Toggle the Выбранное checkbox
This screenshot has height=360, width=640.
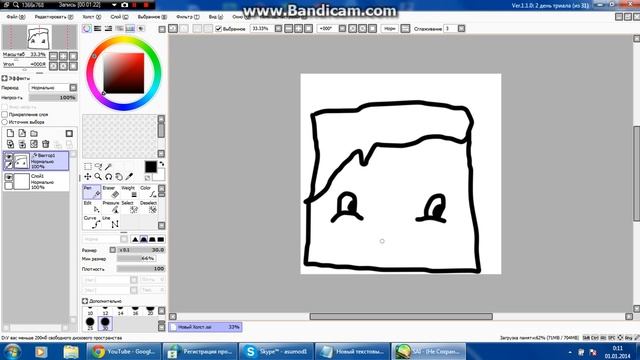(218, 29)
